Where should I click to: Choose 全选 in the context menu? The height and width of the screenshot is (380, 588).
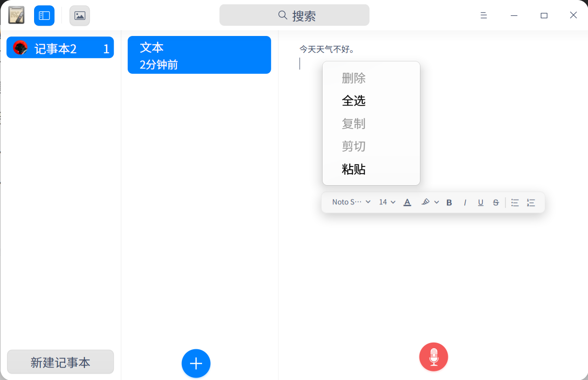[x=371, y=101]
